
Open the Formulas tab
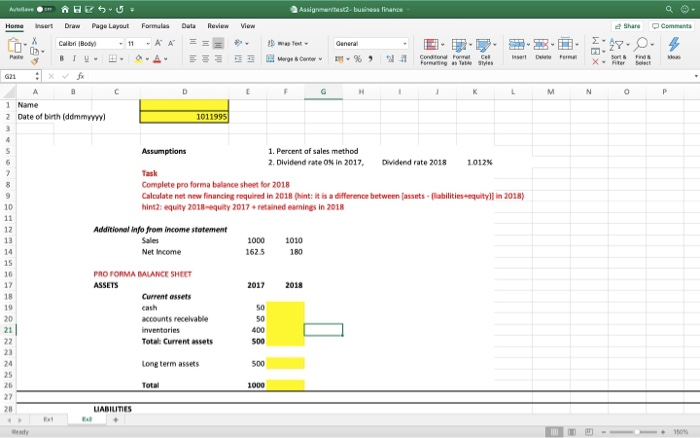coord(155,26)
